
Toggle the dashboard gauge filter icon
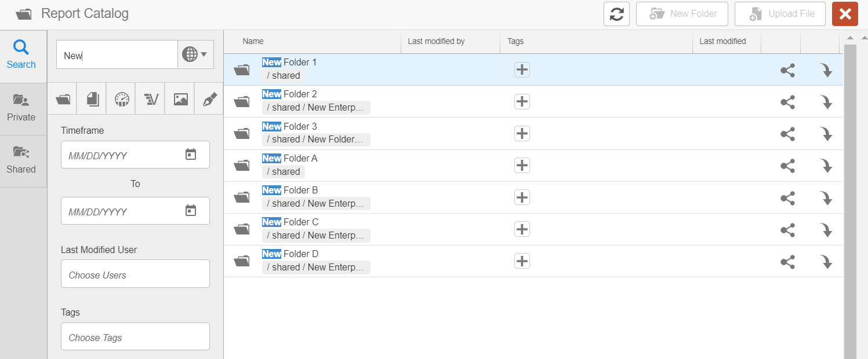pos(121,99)
